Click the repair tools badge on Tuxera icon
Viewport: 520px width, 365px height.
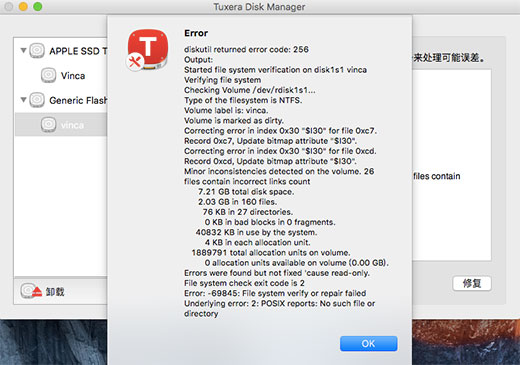coord(135,62)
